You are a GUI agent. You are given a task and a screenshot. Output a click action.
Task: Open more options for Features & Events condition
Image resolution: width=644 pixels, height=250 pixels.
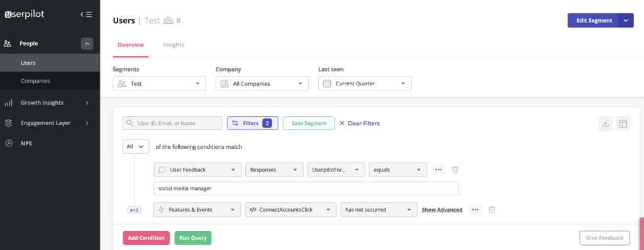point(475,209)
